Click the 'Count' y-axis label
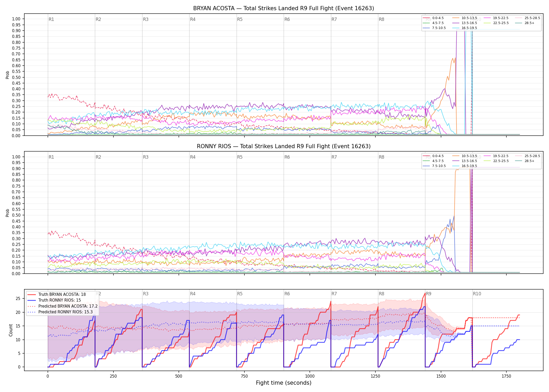 [11, 330]
